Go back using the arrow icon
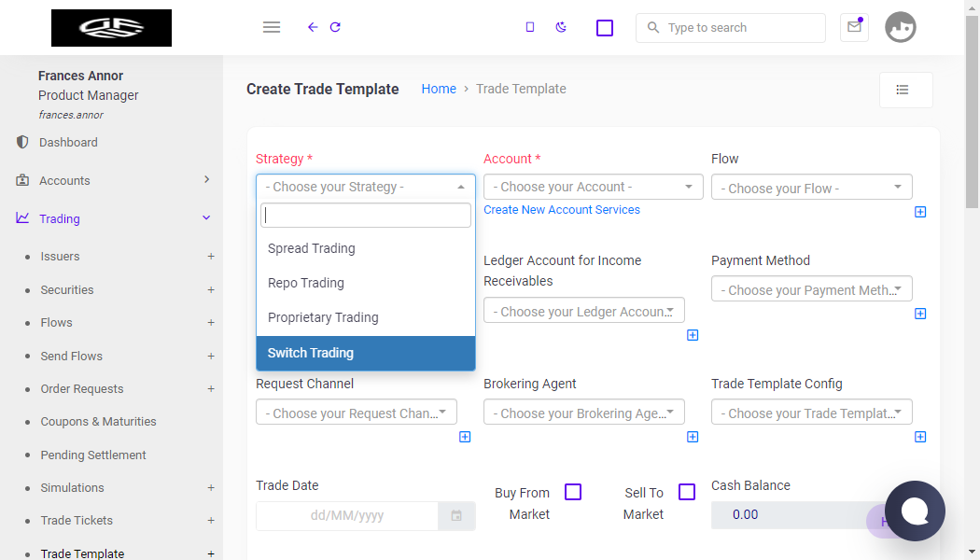The height and width of the screenshot is (560, 980). 313,27
